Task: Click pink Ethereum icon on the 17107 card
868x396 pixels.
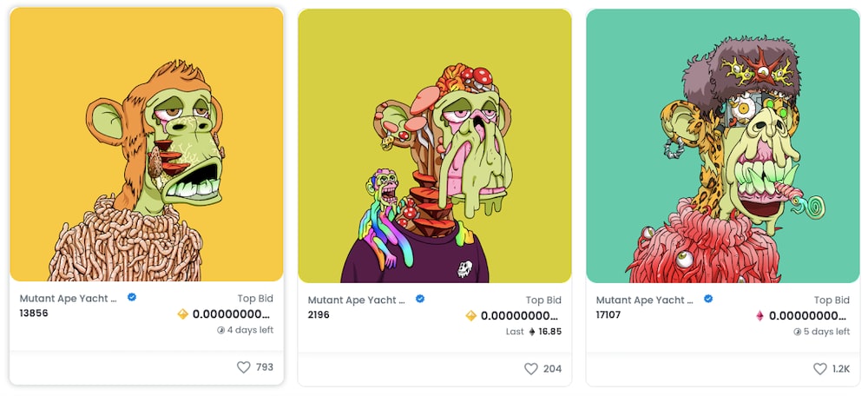Action: tap(759, 316)
